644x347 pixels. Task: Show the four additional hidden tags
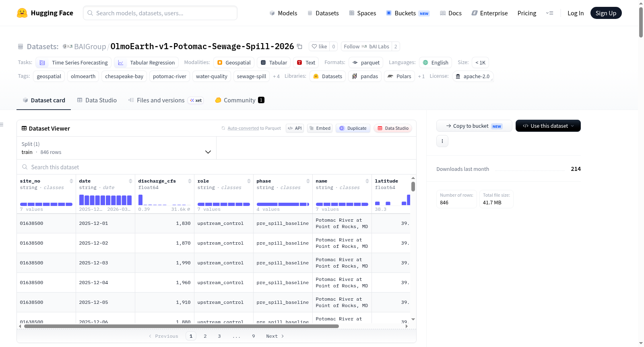276,76
